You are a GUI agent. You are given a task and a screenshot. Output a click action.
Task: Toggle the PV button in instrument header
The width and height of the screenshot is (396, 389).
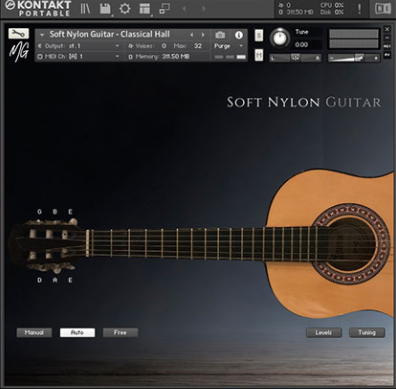pyautogui.click(x=387, y=55)
